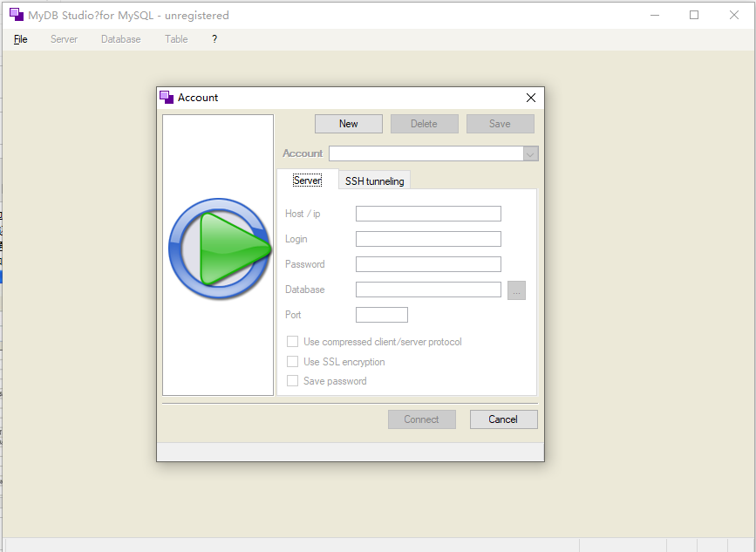Focus the Database input field
Screen dimensions: 756x552
click(x=428, y=290)
